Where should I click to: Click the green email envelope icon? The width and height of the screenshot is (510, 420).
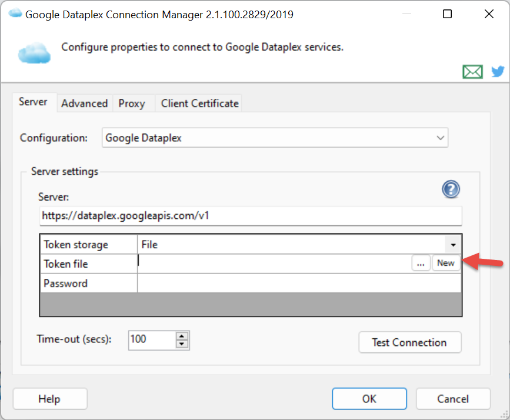point(472,72)
